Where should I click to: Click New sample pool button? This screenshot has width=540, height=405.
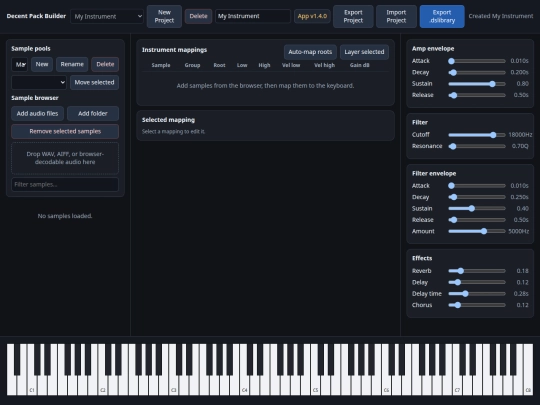[x=42, y=64]
